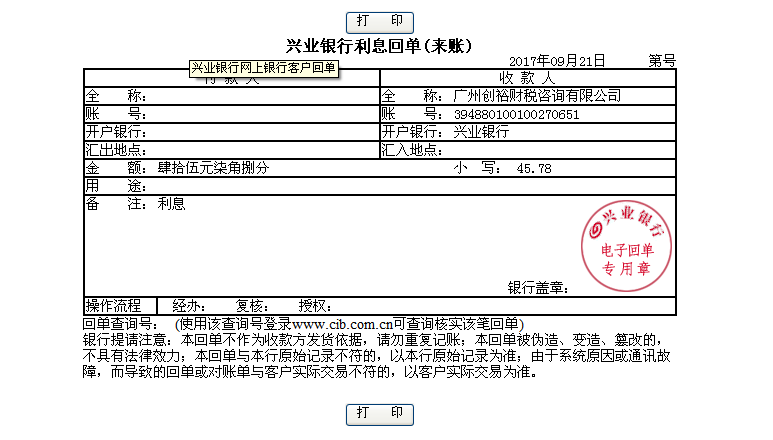Click the 第号 label
773x440 pixels.
point(662,61)
